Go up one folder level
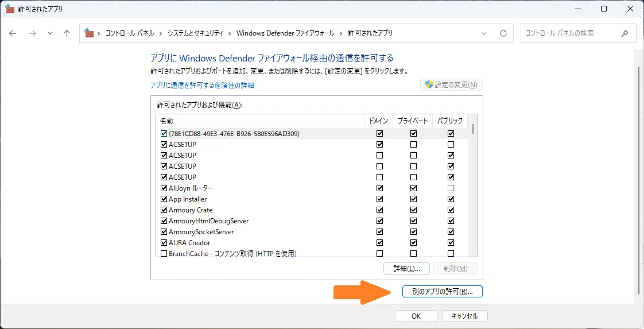 (x=67, y=34)
